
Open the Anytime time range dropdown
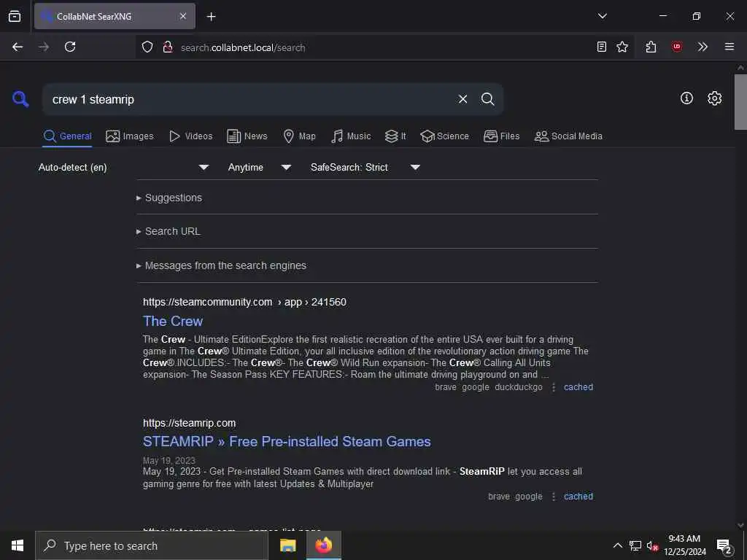[259, 167]
